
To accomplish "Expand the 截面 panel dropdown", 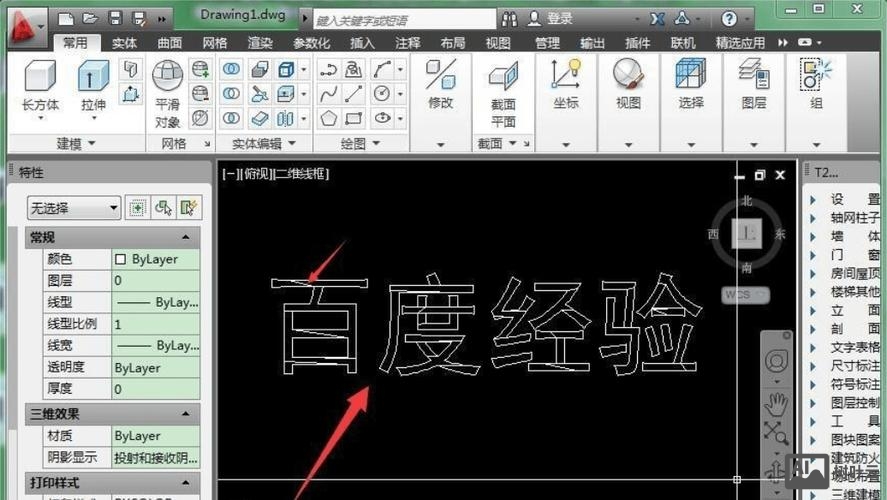I will pos(497,144).
